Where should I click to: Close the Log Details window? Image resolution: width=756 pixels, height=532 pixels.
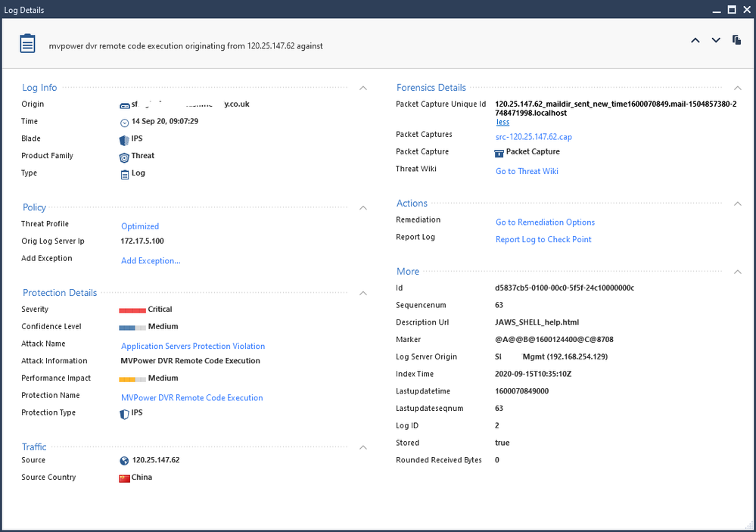coord(747,10)
